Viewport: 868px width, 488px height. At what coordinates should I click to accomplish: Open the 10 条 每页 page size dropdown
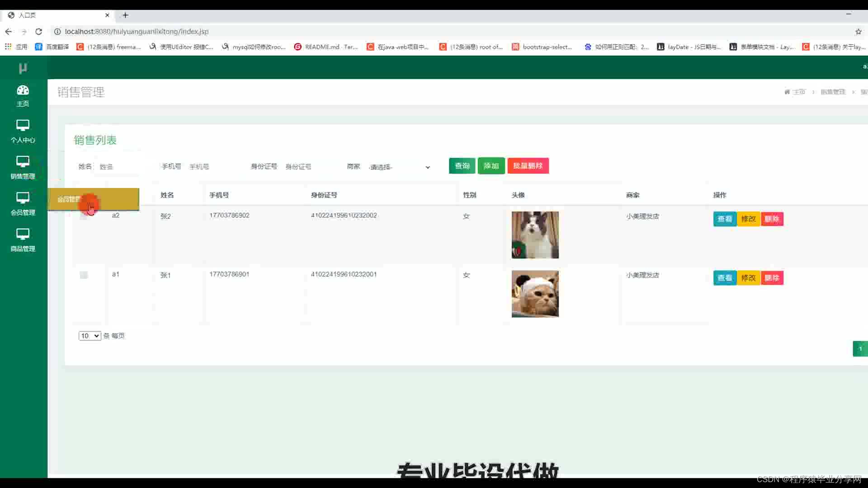point(90,336)
